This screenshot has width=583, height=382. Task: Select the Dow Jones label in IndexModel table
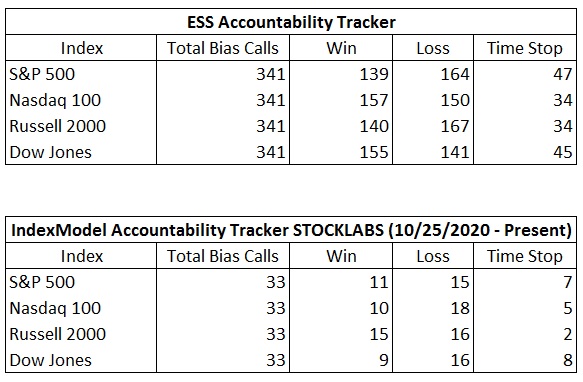(50, 360)
